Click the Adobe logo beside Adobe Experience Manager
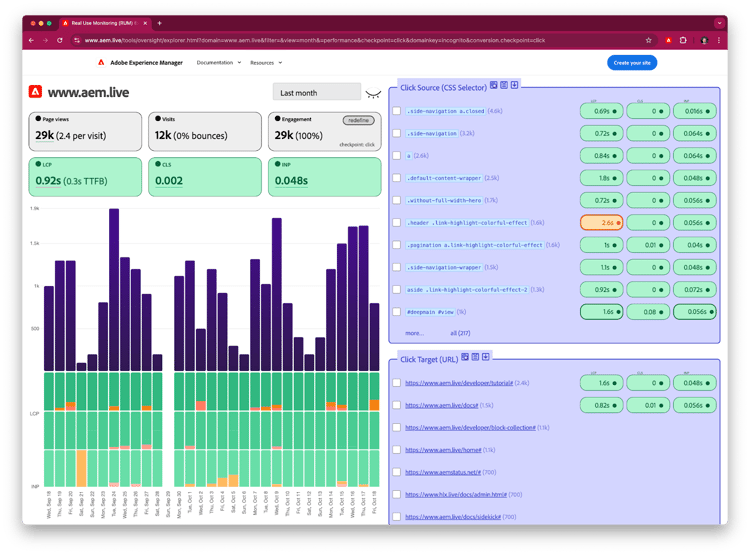This screenshot has height=554, width=750. (x=101, y=63)
